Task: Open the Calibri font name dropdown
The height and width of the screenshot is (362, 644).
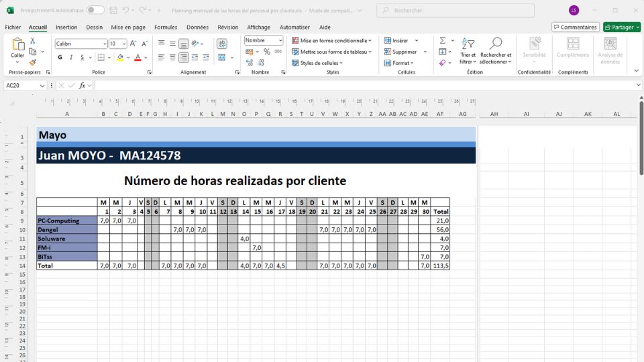Action: point(105,44)
